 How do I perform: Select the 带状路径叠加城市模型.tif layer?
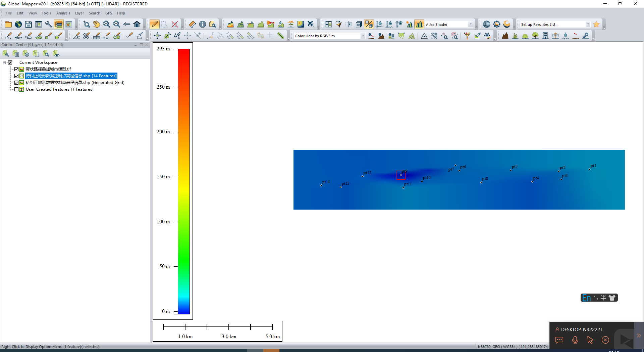(x=48, y=69)
